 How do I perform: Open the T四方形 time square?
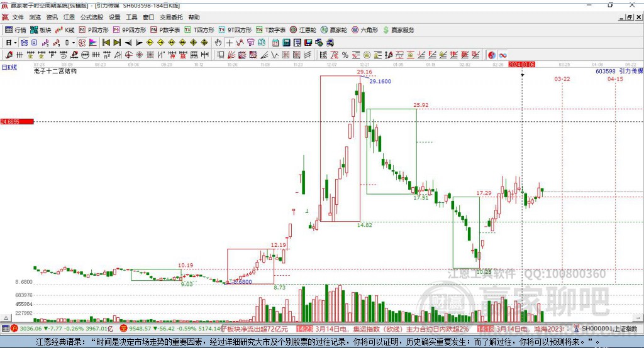199,30
